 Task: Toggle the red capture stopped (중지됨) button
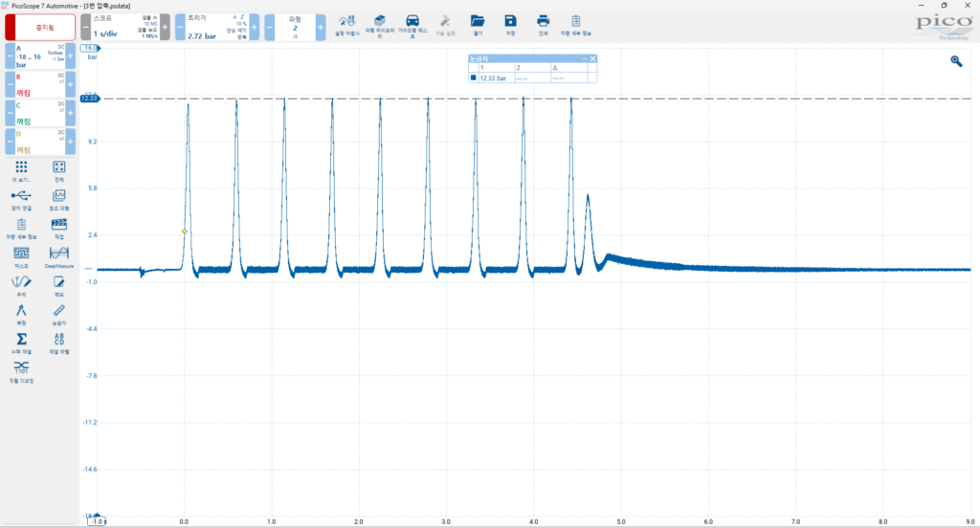(38, 27)
